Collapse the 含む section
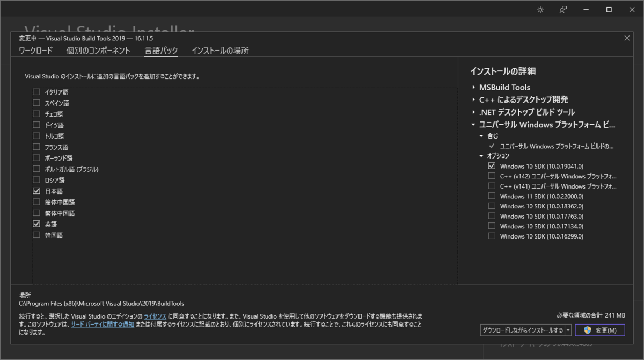This screenshot has height=360, width=644. pos(481,136)
